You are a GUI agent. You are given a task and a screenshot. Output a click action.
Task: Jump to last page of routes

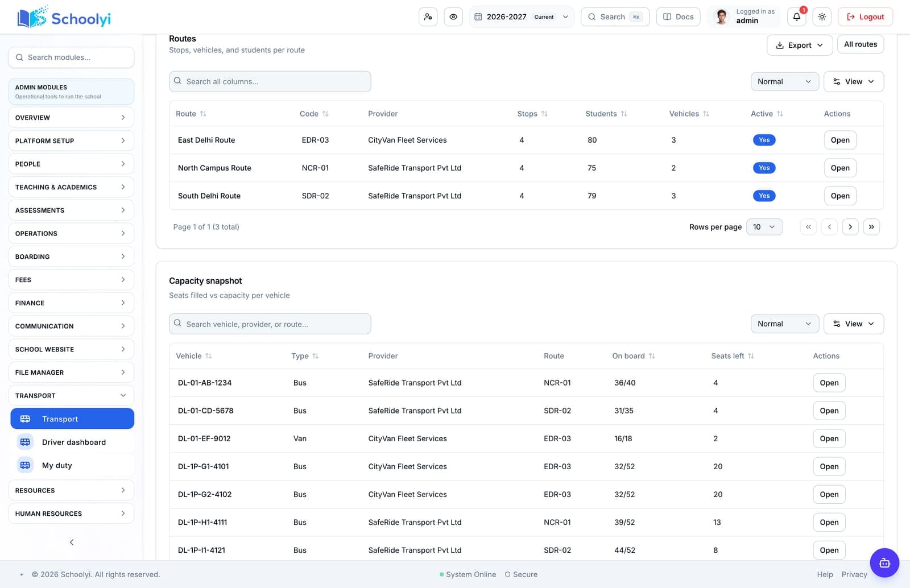871,227
